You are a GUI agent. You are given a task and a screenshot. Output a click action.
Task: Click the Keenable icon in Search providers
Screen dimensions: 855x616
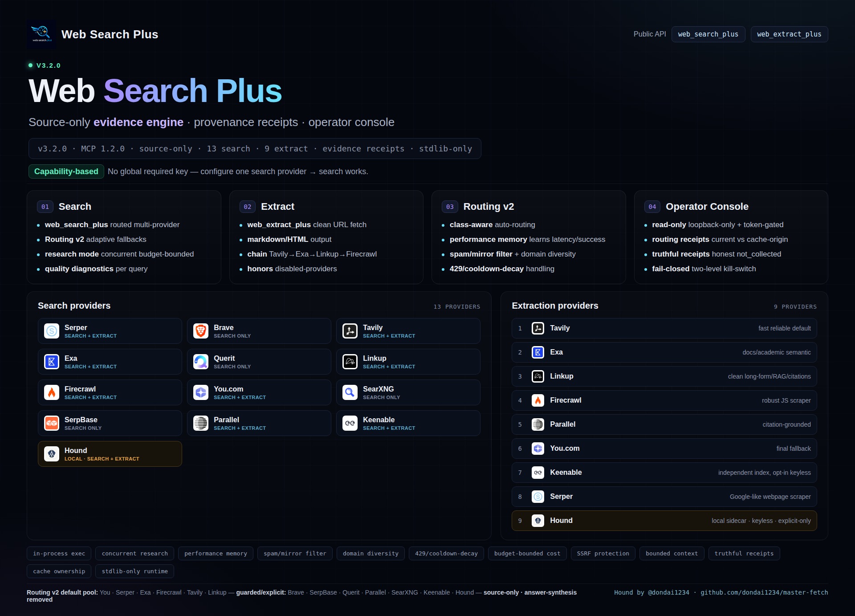[x=350, y=423]
